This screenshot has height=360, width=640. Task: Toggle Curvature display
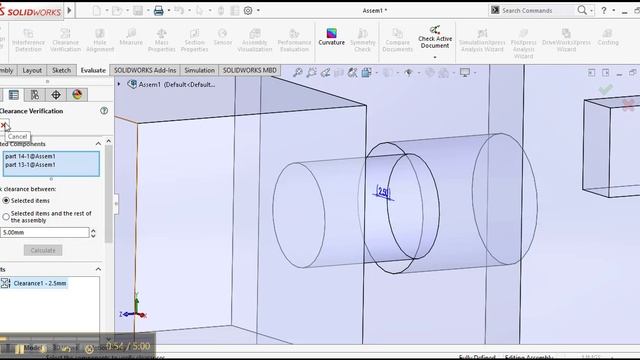(331, 37)
